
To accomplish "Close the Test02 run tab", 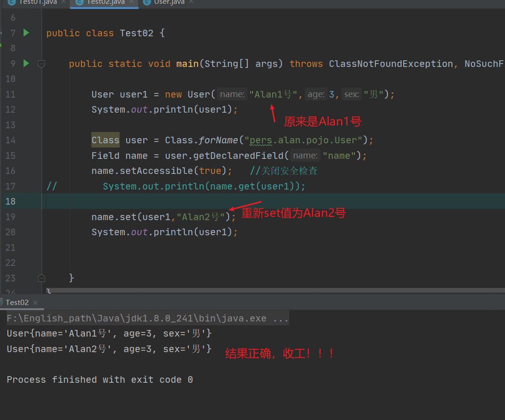I will (x=35, y=303).
